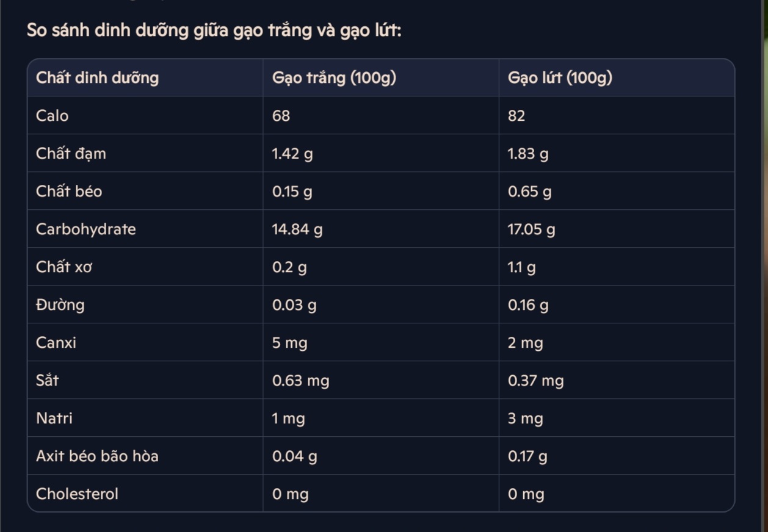
Task: Select the "Chất béo" row label
Action: coord(69,192)
